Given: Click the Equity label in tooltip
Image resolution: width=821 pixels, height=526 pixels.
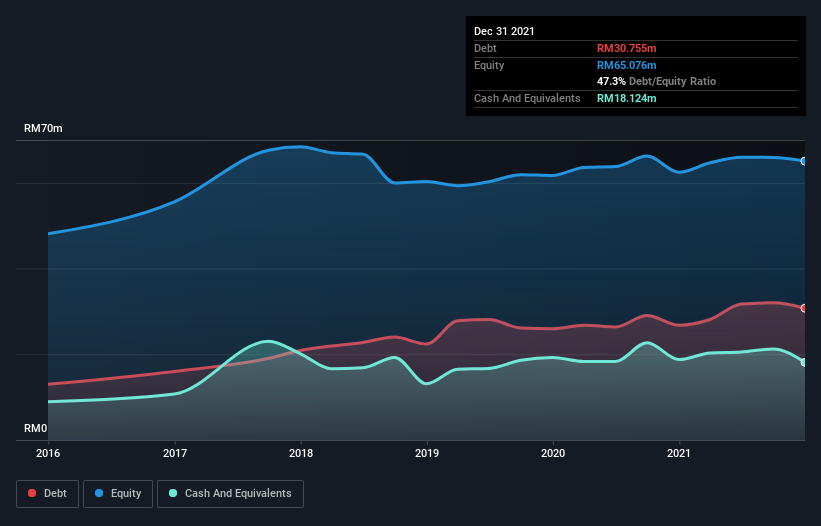Looking at the screenshot, I should coord(489,65).
